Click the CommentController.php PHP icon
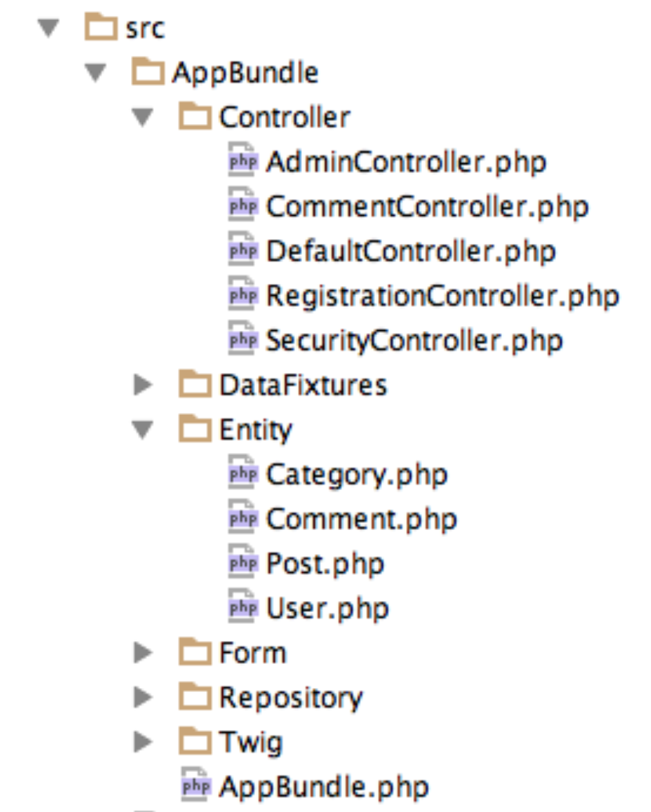The image size is (651, 812). tap(242, 207)
